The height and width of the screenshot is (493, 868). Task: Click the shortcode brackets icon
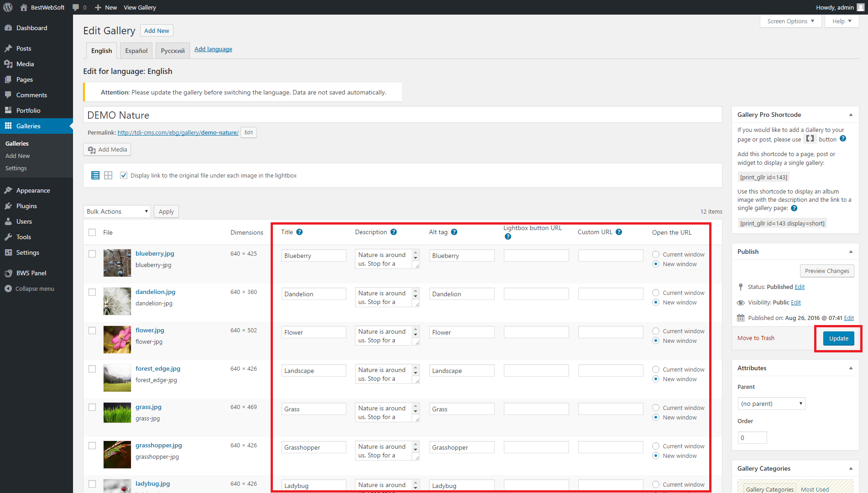[x=810, y=139]
